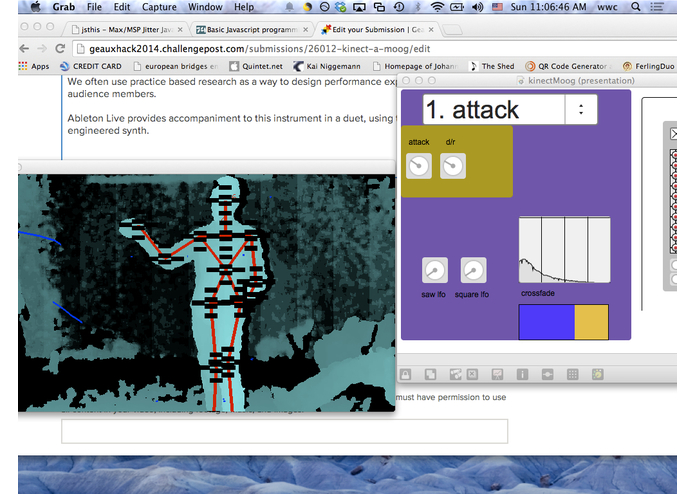This screenshot has width=695, height=494.
Task: Open a new Chrome tab
Action: 452,30
